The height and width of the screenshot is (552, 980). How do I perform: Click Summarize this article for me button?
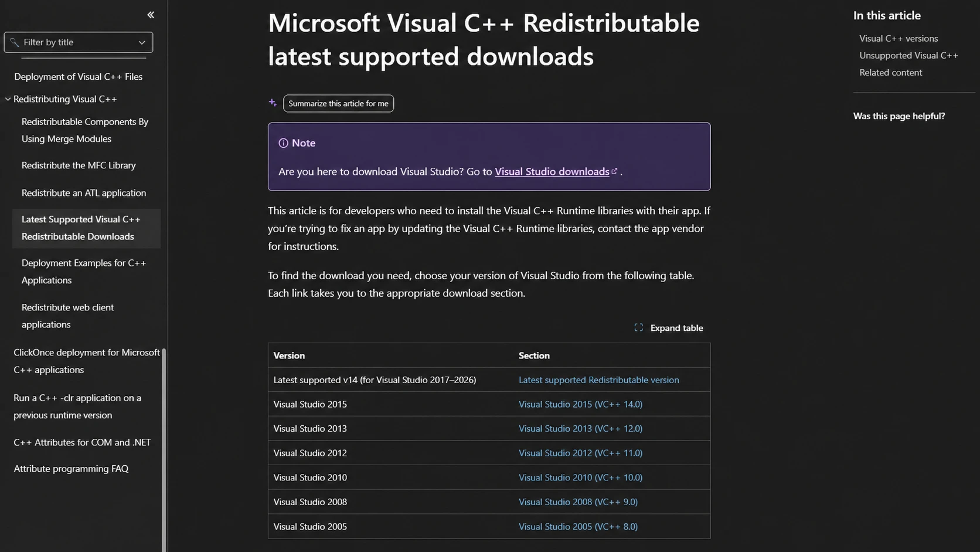(x=338, y=103)
